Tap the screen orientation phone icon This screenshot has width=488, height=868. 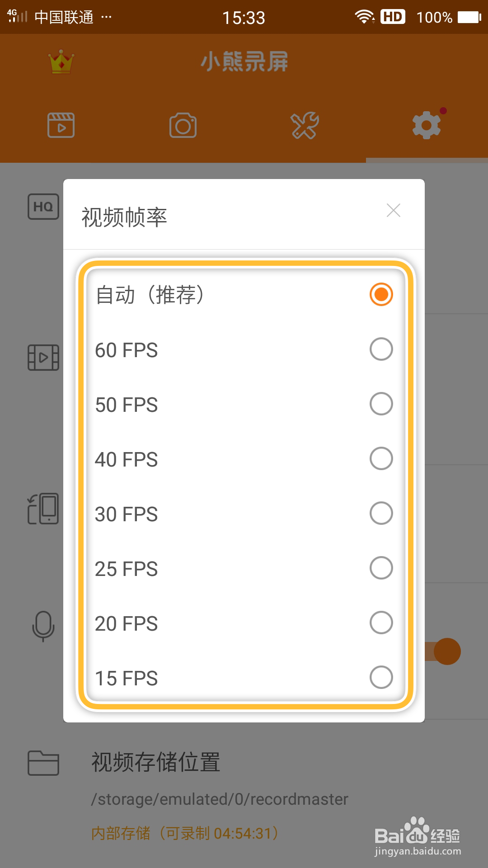(x=43, y=509)
